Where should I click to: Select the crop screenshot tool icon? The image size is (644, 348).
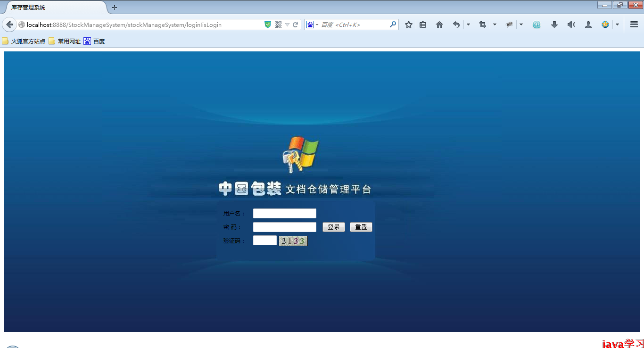482,25
